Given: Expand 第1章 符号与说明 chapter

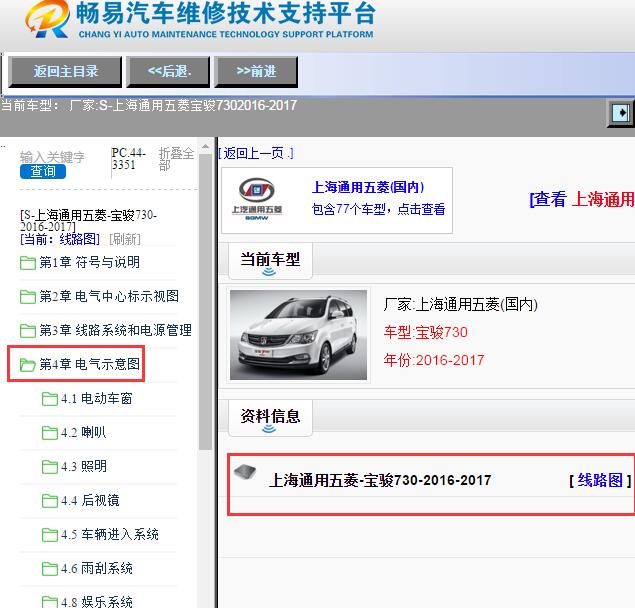Looking at the screenshot, I should 89,262.
